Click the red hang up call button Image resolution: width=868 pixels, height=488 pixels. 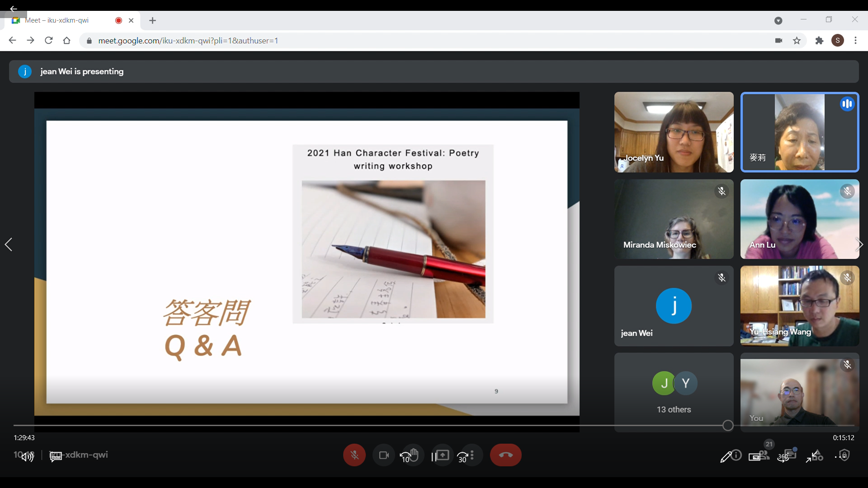[x=505, y=455]
